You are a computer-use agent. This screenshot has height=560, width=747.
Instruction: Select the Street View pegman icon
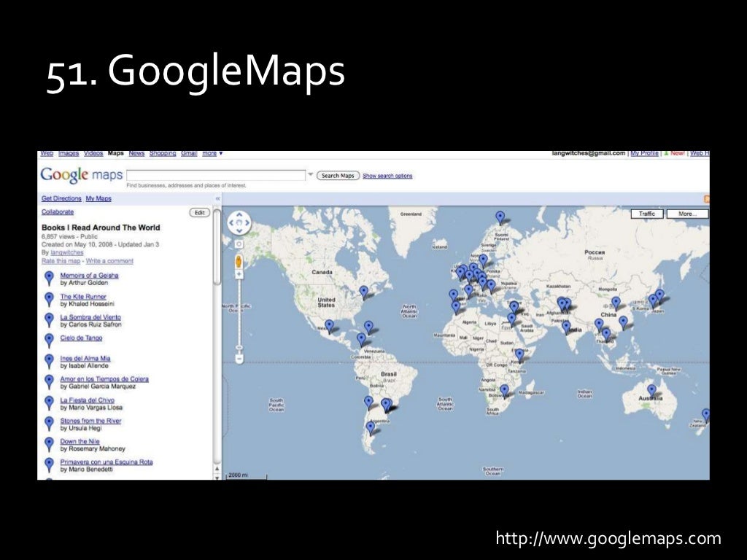point(239,262)
